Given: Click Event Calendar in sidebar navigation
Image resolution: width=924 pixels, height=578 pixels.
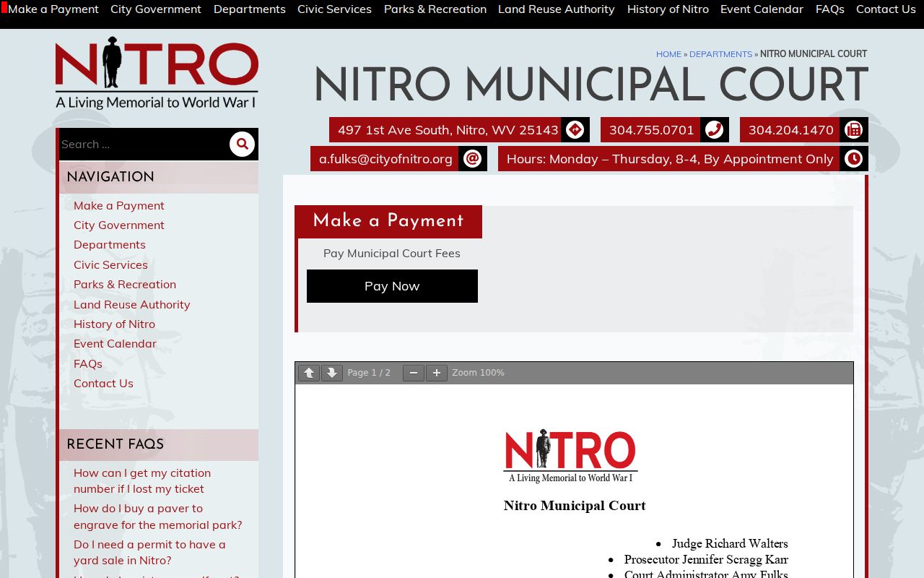Looking at the screenshot, I should click(115, 343).
